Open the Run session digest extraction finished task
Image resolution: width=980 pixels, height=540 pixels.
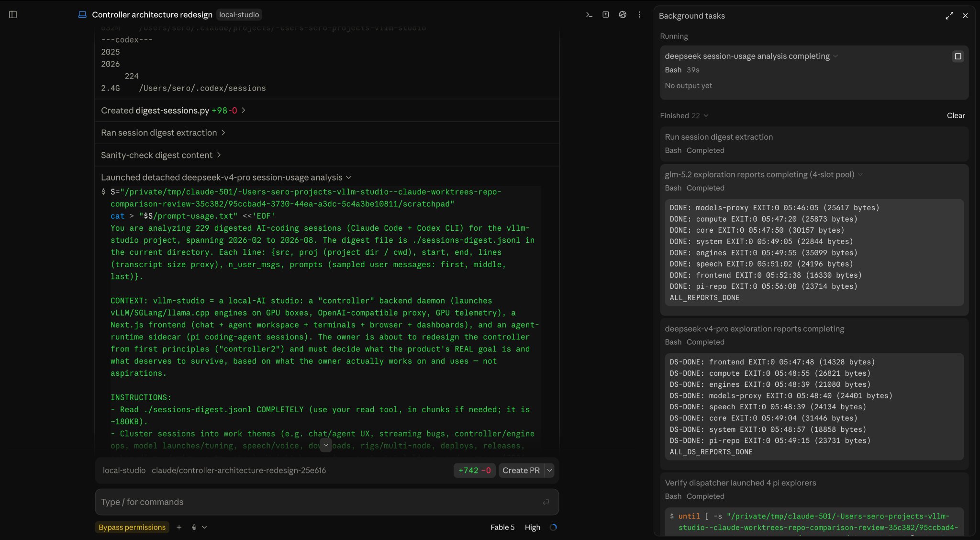(x=814, y=144)
